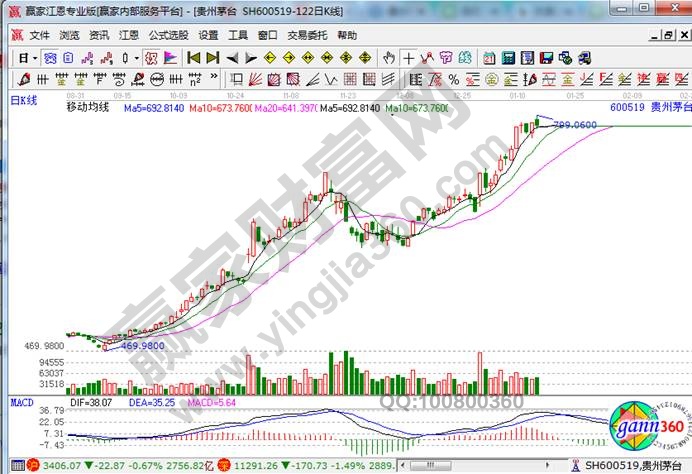
Task: Jump to last bar arrow icon
Action: coord(213,57)
